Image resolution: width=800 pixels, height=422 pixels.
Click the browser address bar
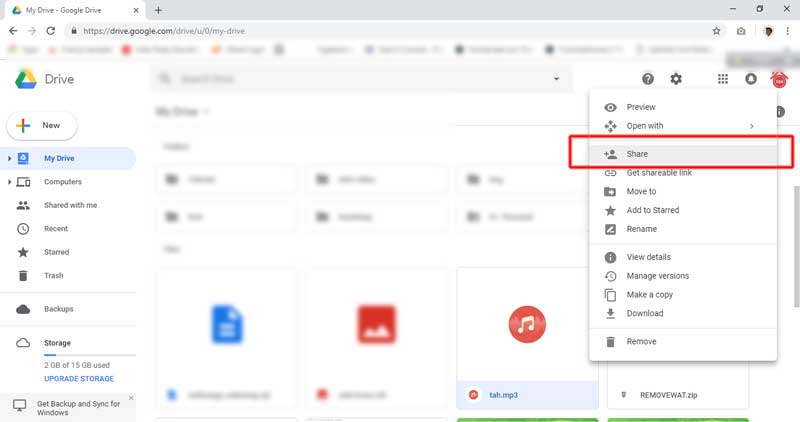pos(395,31)
